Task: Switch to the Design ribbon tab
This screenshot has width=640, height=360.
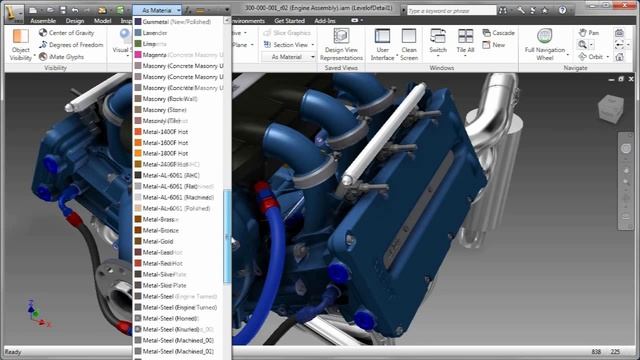Action: coord(75,21)
